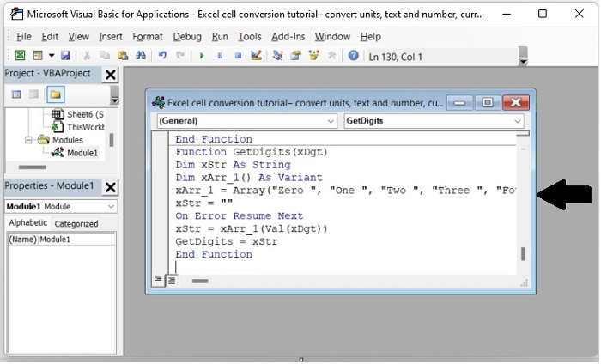Screen dimensions: 601x364
Task: Open the View menu
Action: 79,37
